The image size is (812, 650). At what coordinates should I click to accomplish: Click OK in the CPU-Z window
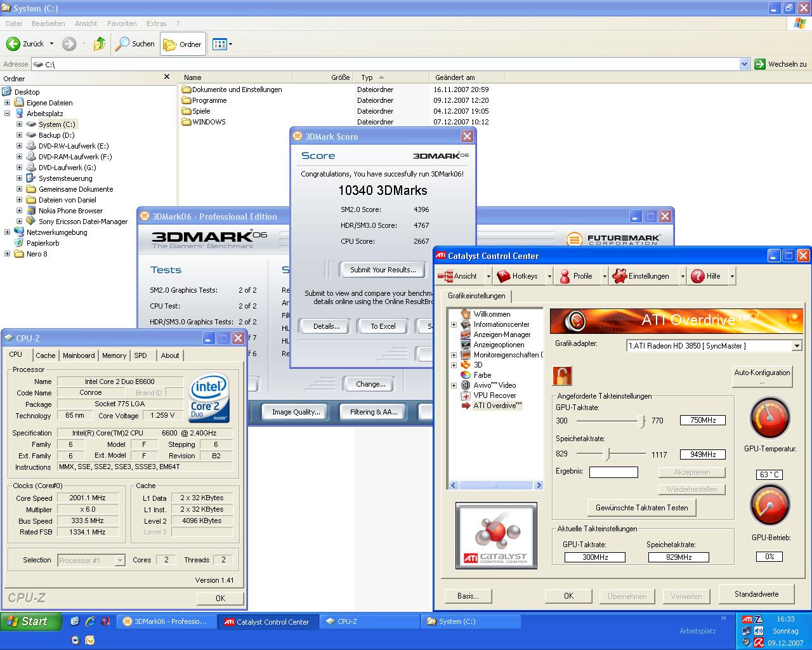pyautogui.click(x=220, y=598)
